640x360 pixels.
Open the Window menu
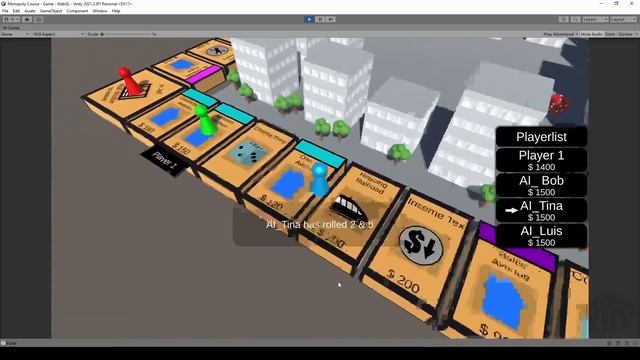click(x=100, y=11)
